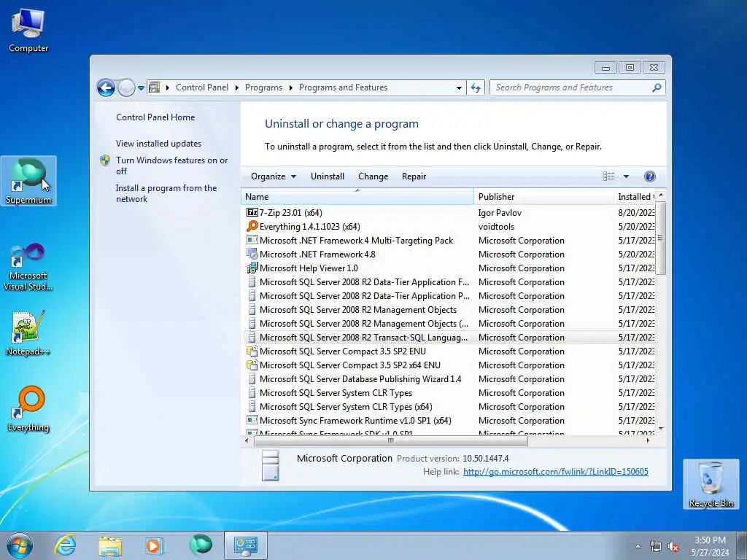Click the Forward navigation arrow button
The height and width of the screenshot is (560, 747).
(126, 87)
